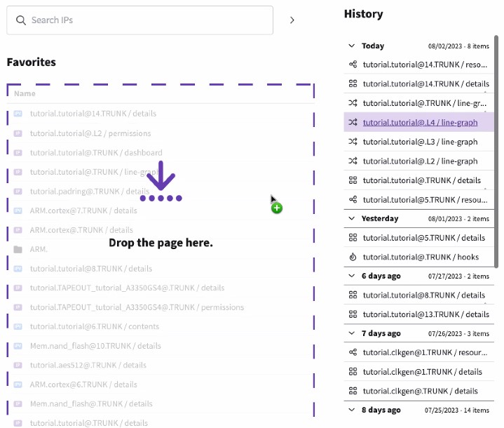The image size is (504, 428).
Task: Click details icon for tutorial.clkgen@1.TRUNK / details
Action: coord(353,372)
